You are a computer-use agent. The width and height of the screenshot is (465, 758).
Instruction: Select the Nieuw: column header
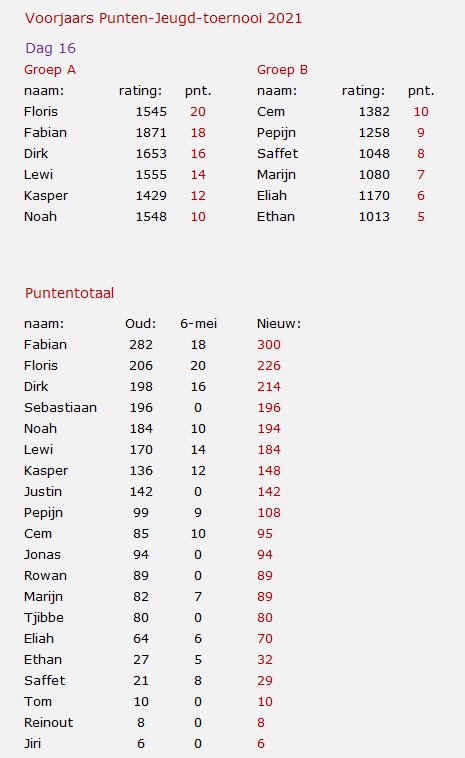point(278,323)
